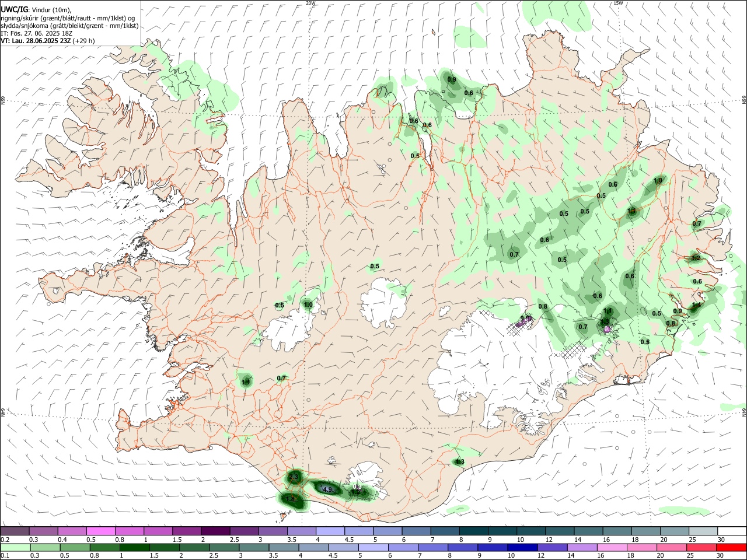The width and height of the screenshot is (747, 560).
Task: Click the red-pink rain swatch starting at 25
Action: (x=702, y=547)
